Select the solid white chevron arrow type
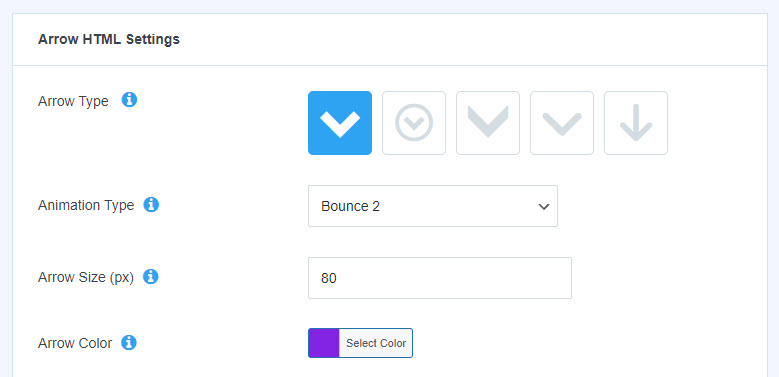This screenshot has width=779, height=377. pyautogui.click(x=340, y=123)
